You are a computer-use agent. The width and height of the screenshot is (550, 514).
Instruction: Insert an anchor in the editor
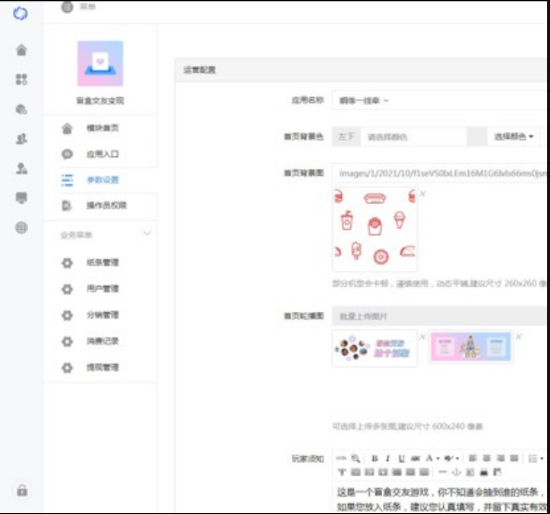pyautogui.click(x=456, y=472)
